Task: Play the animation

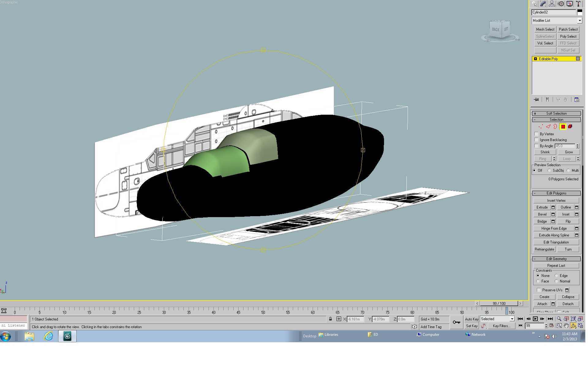Action: (x=535, y=319)
